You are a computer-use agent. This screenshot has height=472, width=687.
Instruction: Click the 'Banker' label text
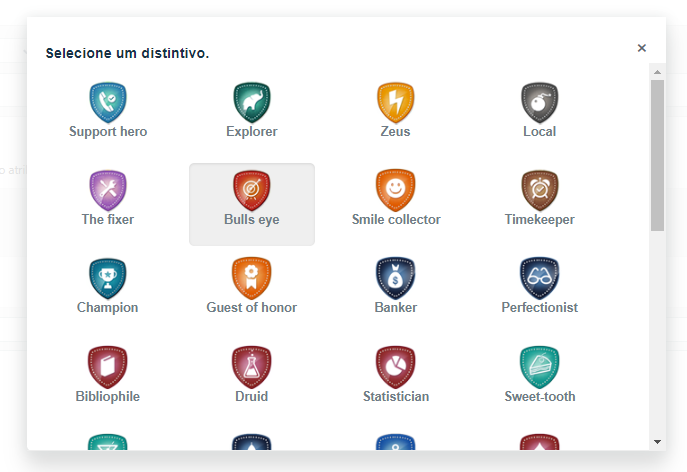[x=396, y=307]
